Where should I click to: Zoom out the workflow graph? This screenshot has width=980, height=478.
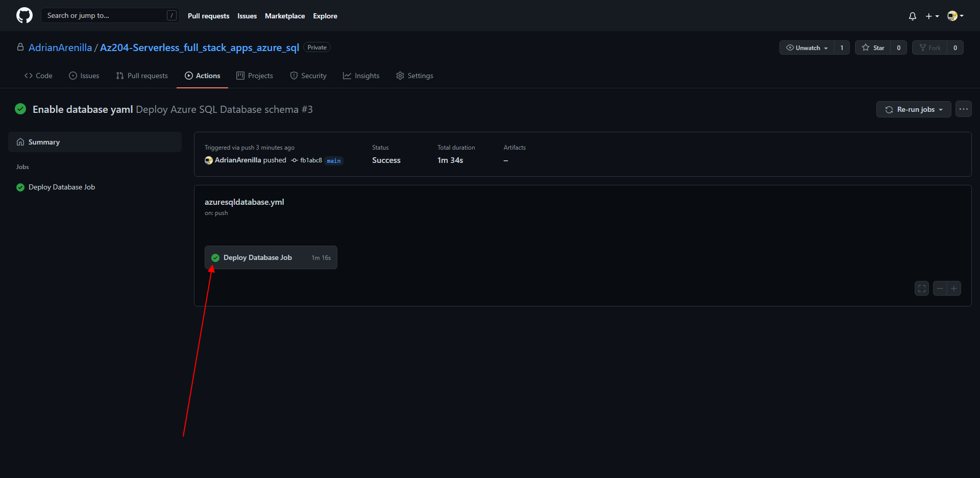tap(940, 289)
